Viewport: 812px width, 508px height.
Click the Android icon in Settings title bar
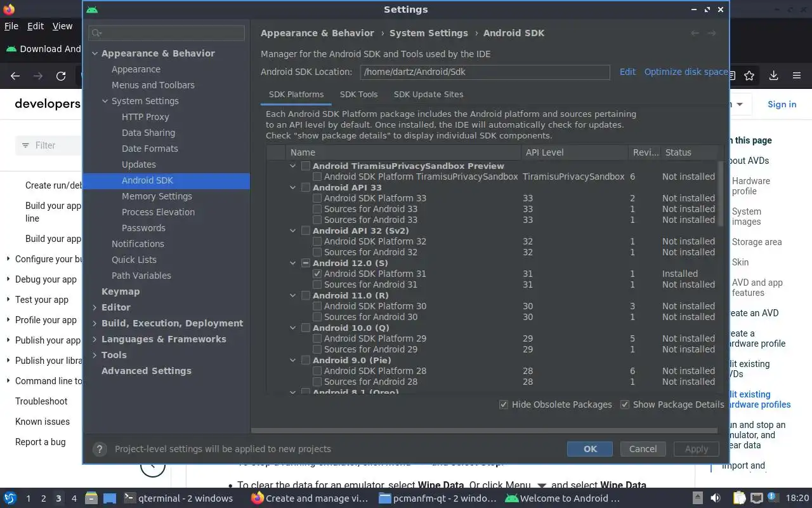click(93, 10)
